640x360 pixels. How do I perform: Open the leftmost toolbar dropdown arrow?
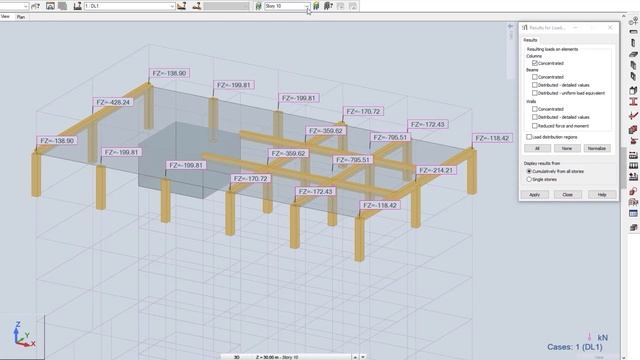(26, 6)
